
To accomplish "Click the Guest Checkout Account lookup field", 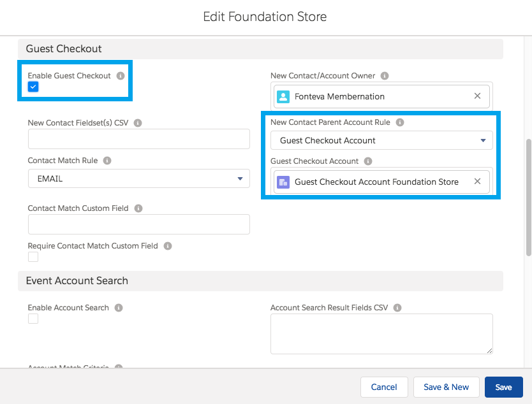I will click(x=381, y=182).
